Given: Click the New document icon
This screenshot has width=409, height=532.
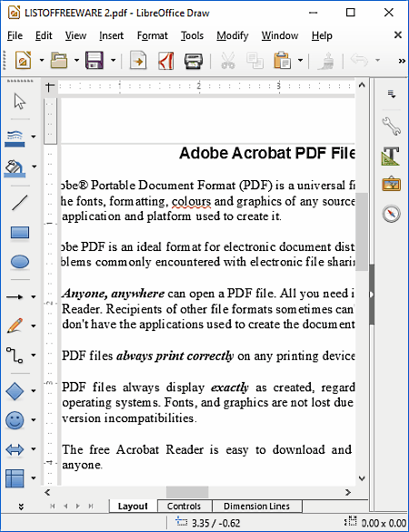Looking at the screenshot, I should click(24, 61).
